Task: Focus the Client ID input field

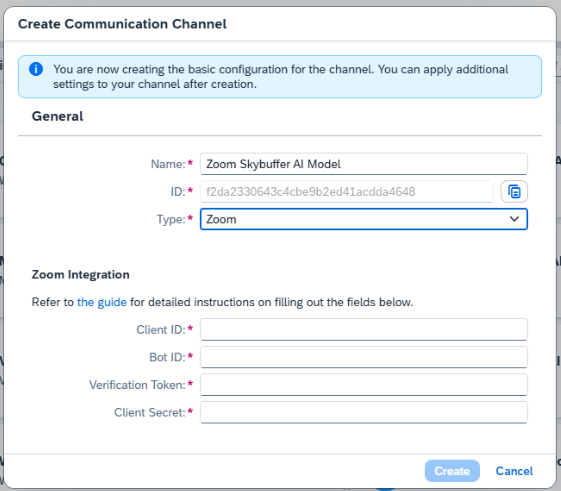Action: pyautogui.click(x=364, y=329)
